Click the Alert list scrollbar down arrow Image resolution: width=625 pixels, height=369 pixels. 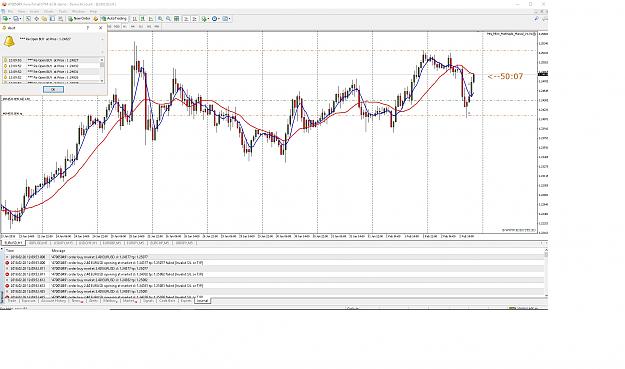coord(102,80)
